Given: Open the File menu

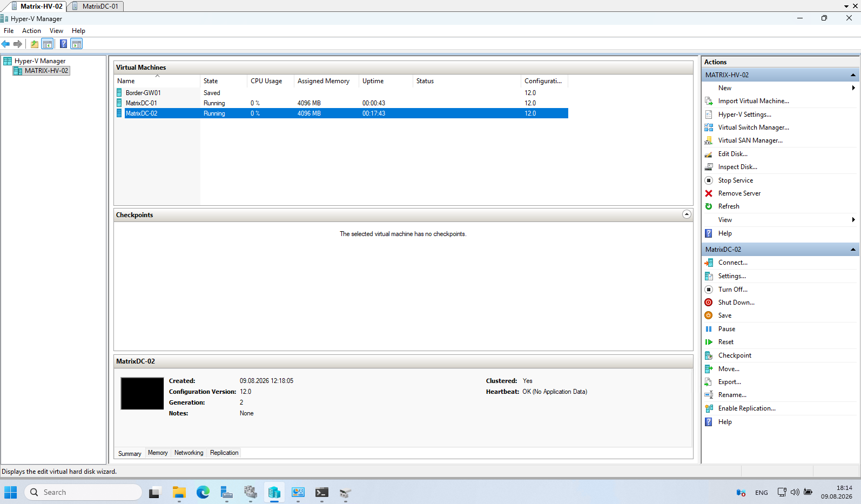Looking at the screenshot, I should (x=9, y=31).
